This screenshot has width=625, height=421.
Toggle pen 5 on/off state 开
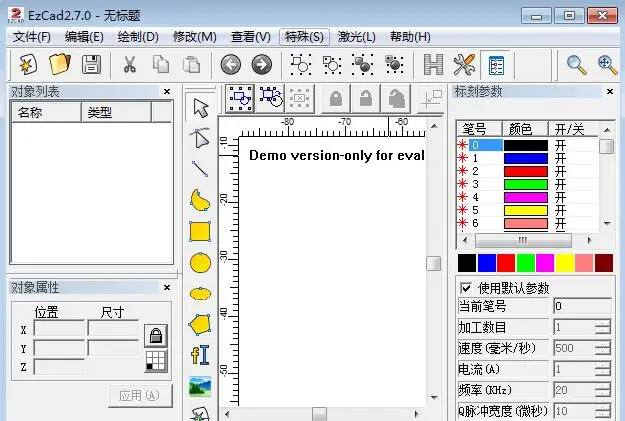click(x=560, y=210)
